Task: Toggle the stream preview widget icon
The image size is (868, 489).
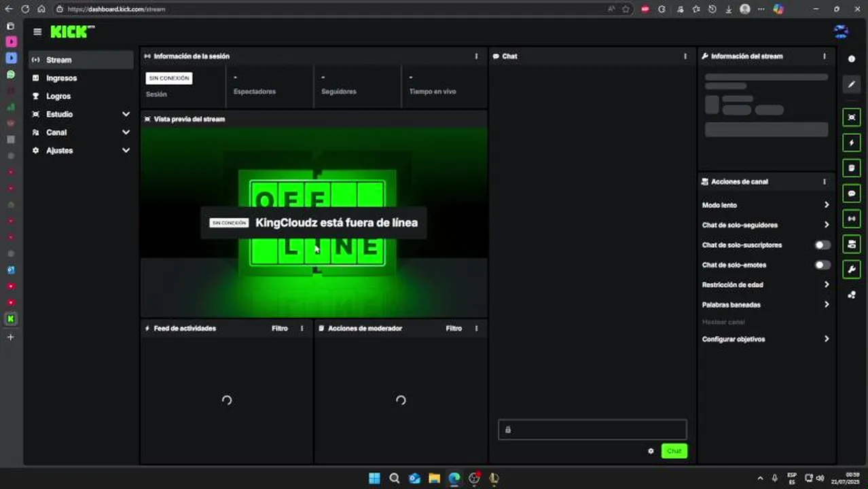Action: (852, 117)
